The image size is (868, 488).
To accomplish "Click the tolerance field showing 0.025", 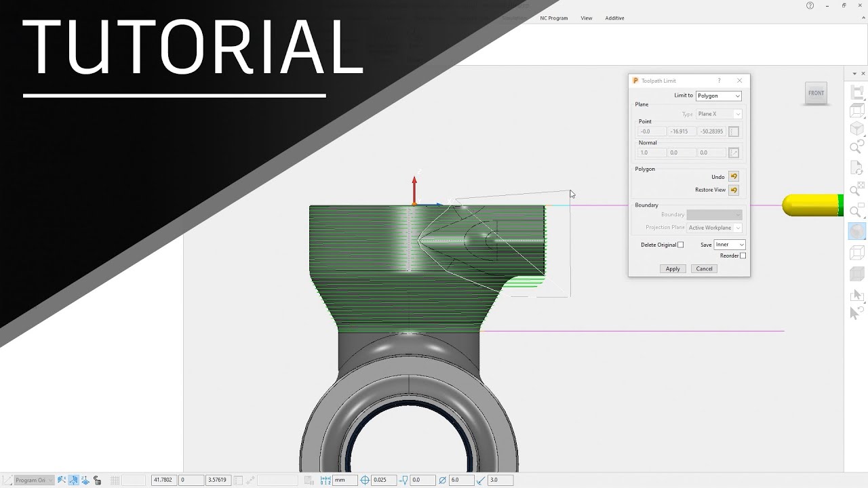I will point(384,480).
